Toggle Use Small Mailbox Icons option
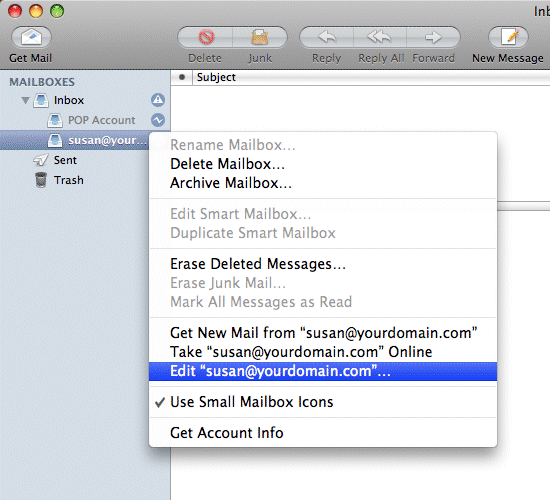This screenshot has height=500, width=550. pyautogui.click(x=323, y=402)
